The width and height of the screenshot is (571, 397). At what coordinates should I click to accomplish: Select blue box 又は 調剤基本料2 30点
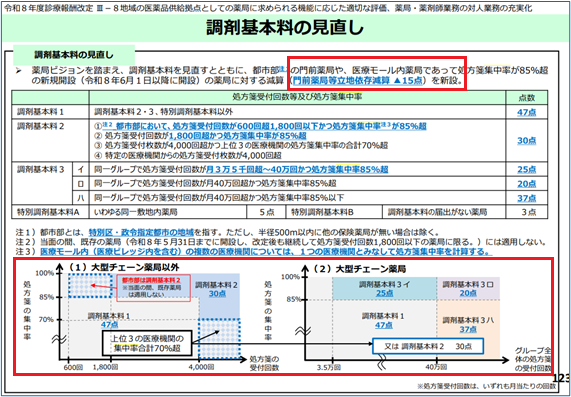point(428,346)
